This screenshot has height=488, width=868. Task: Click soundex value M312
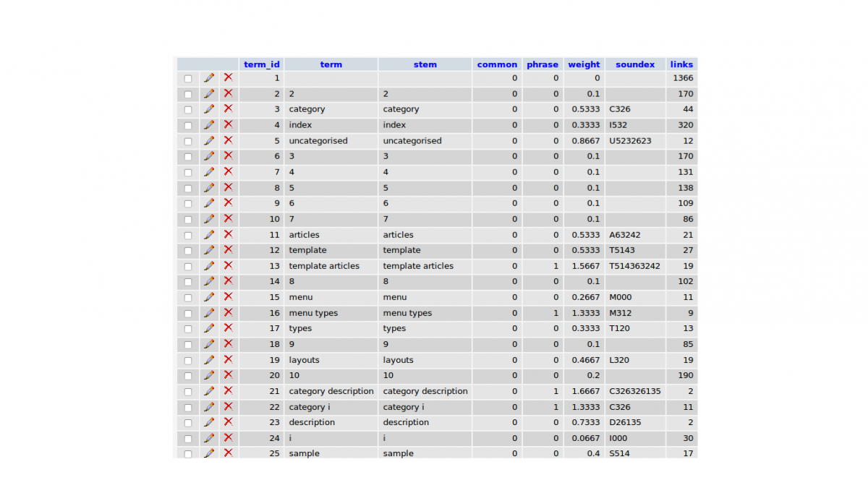(621, 313)
